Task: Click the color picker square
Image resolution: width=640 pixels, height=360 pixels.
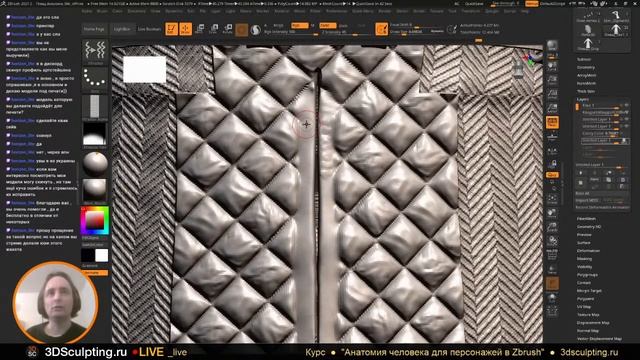Action: 95,220
